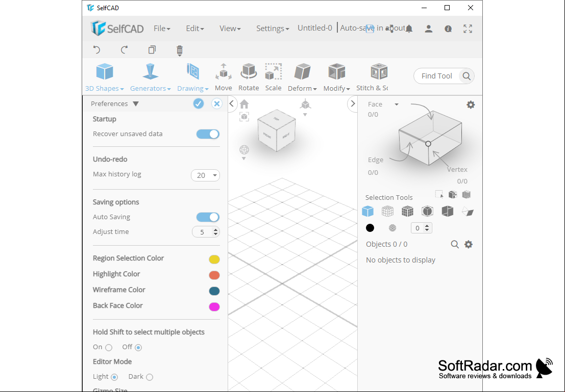Open the Settings menu
The height and width of the screenshot is (392, 565).
click(x=273, y=29)
